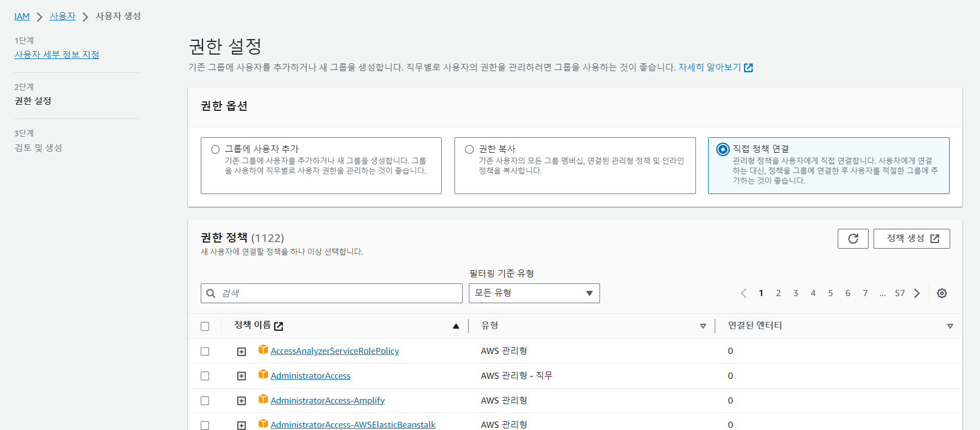This screenshot has width=980, height=430.
Task: Click external link icon beside 정책 이름 header
Action: (x=279, y=326)
